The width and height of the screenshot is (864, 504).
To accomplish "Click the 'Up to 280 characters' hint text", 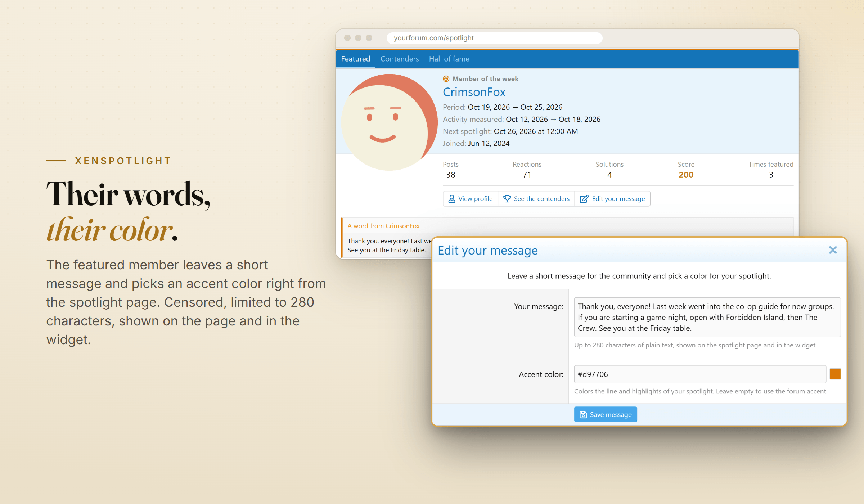I will [x=696, y=345].
